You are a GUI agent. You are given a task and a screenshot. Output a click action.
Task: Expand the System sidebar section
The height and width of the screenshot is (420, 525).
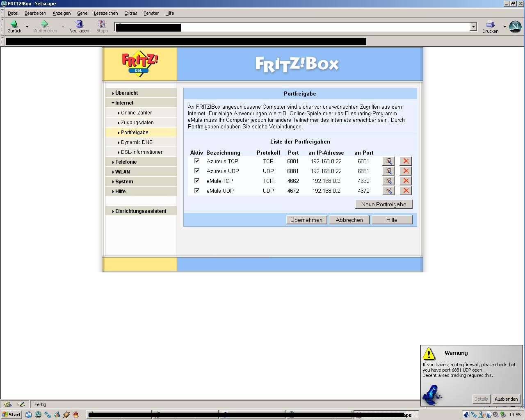click(141, 182)
